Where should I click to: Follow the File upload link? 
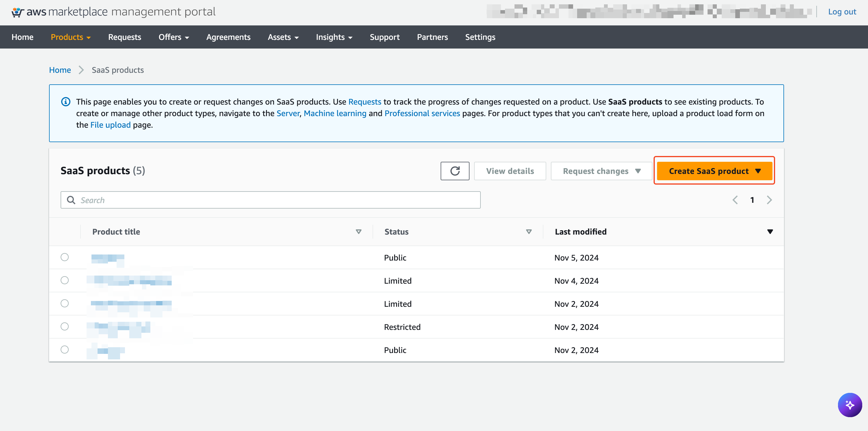[x=111, y=125]
